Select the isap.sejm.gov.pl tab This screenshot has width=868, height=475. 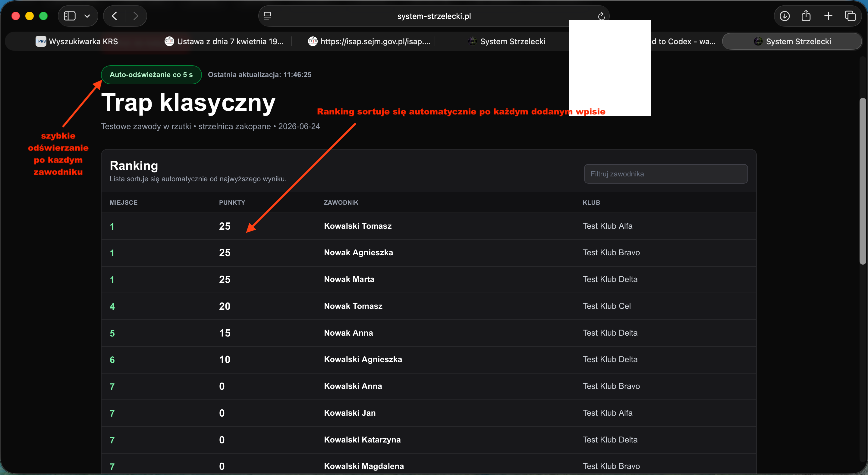point(369,42)
